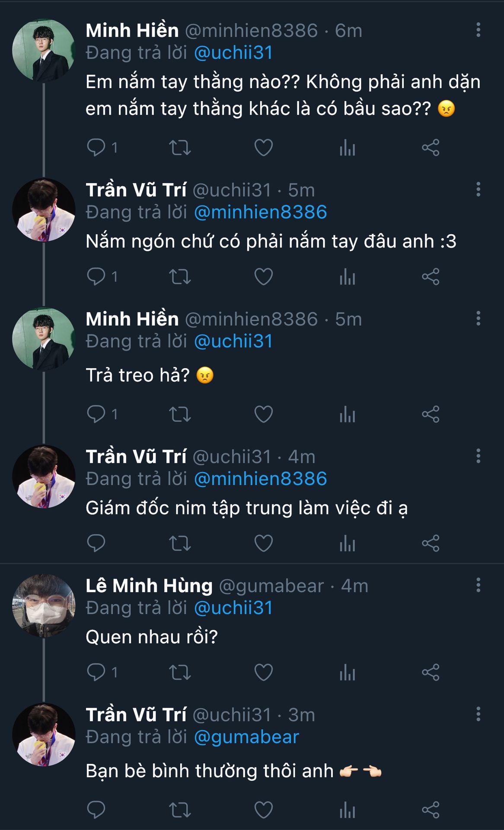Like the "Trả treo hả?" tweet

(x=264, y=414)
